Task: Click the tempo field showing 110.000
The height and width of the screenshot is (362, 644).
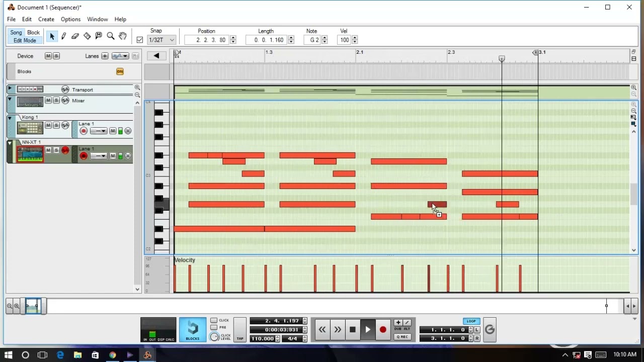Action: (x=263, y=339)
